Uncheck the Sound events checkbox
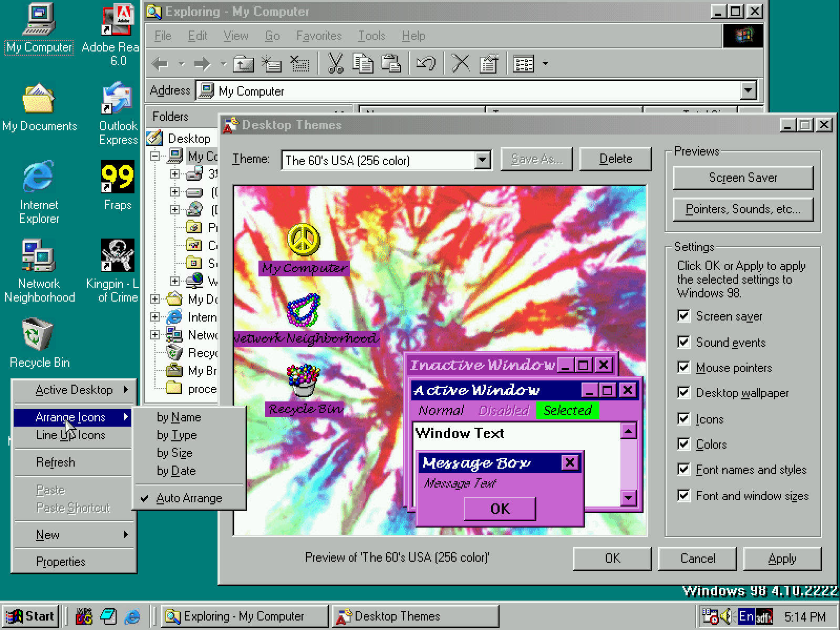 [x=683, y=342]
